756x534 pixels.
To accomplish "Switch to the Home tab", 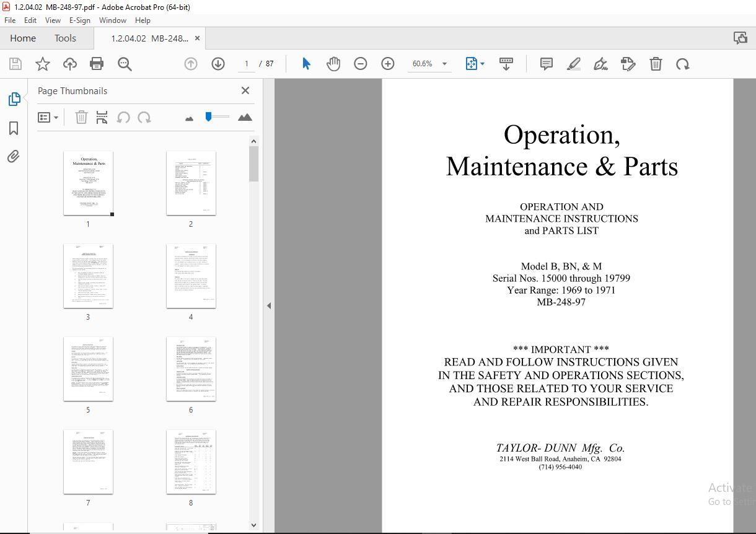I will 22,38.
